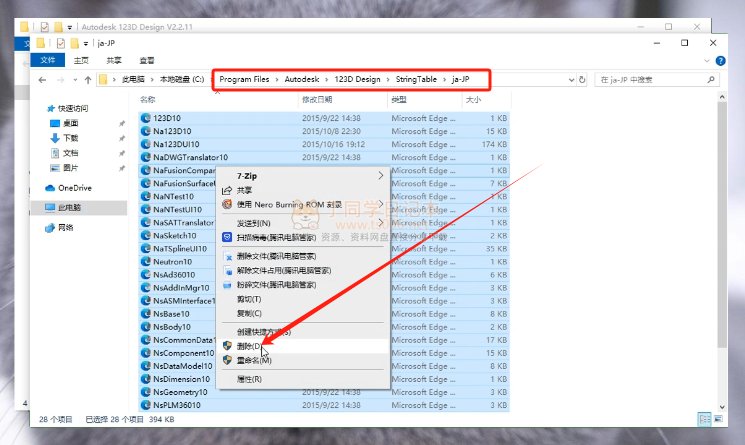The height and width of the screenshot is (445, 745).
Task: Click 此电脑 in address path
Action: (133, 79)
